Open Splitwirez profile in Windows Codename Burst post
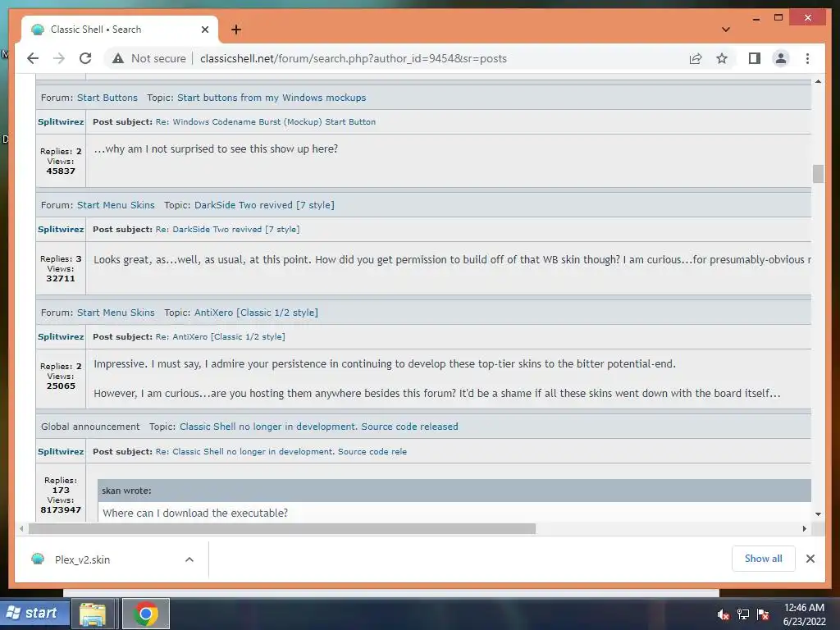This screenshot has height=630, width=840. pyautogui.click(x=61, y=121)
